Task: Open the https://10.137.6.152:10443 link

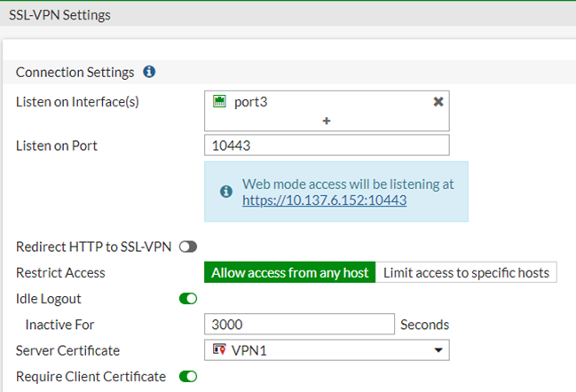Action: [324, 200]
